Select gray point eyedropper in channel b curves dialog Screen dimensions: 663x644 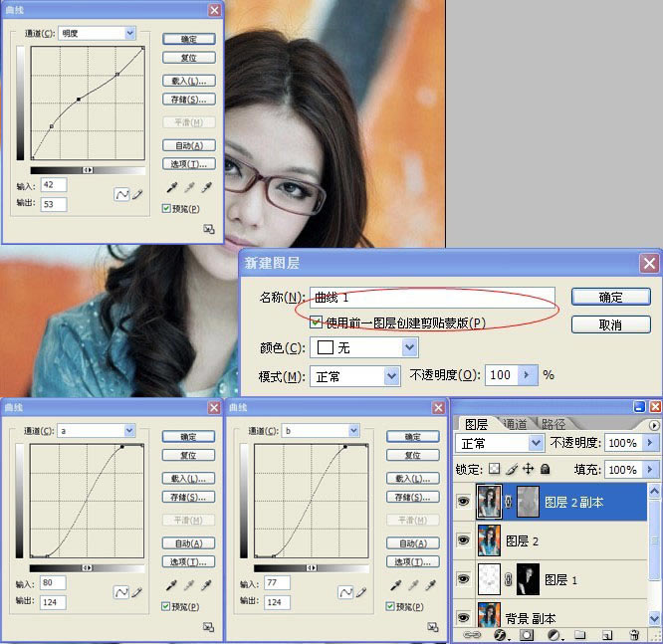point(413,585)
